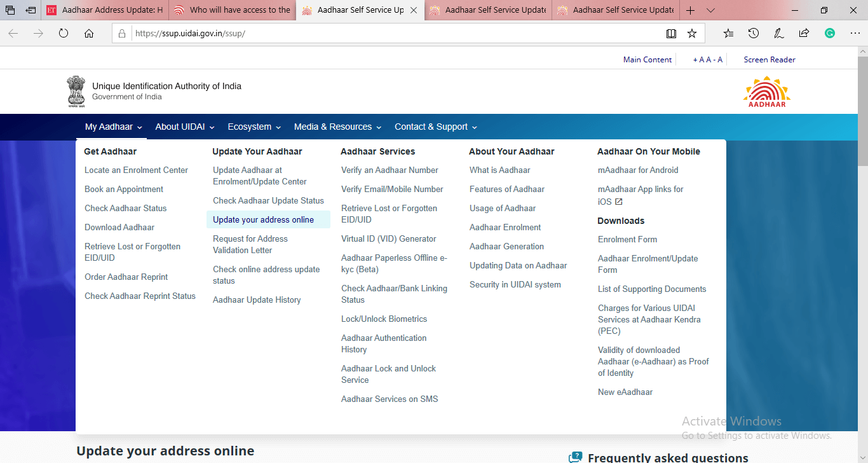
Task: Collapse the My Aadhaar menu
Action: click(x=113, y=127)
